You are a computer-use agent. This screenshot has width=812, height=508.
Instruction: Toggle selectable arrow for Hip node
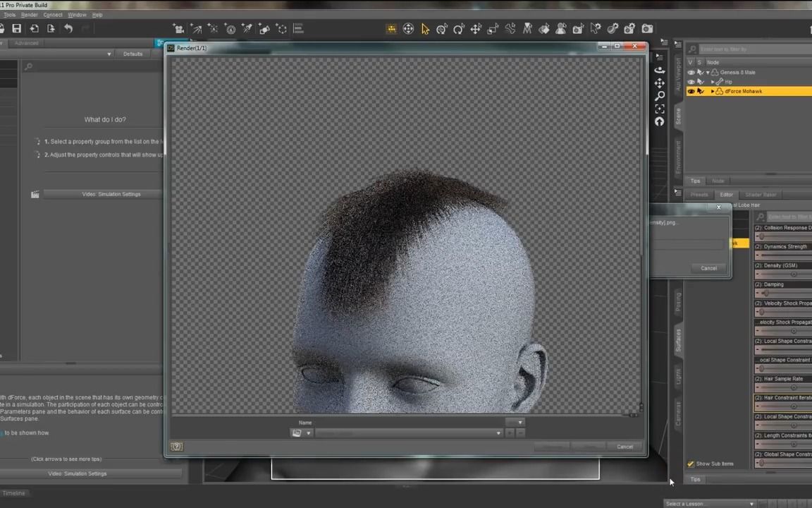click(700, 82)
